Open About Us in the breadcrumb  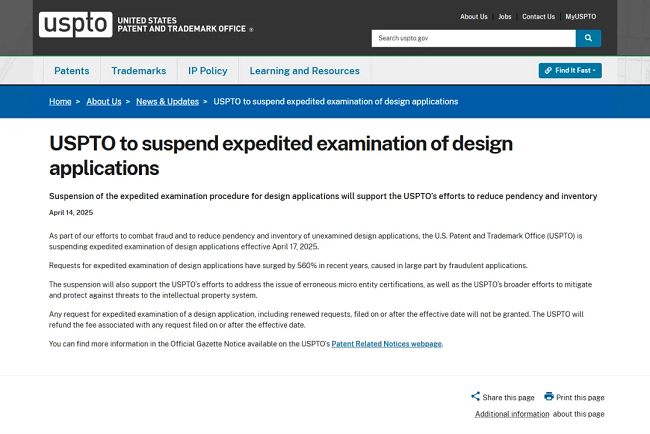click(104, 102)
